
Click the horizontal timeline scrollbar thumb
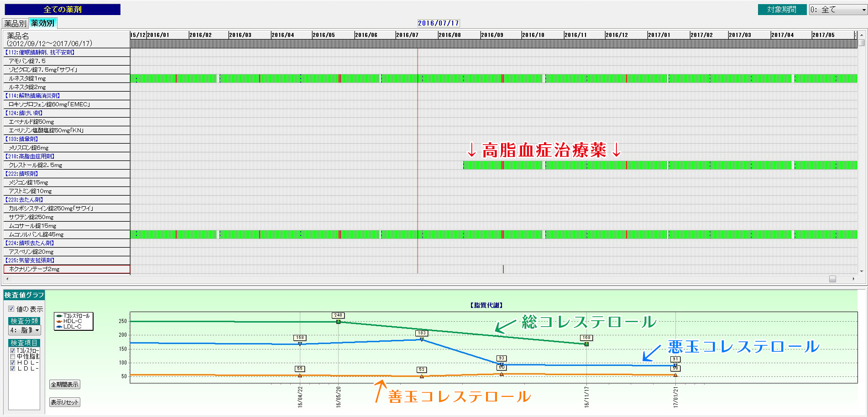832,279
